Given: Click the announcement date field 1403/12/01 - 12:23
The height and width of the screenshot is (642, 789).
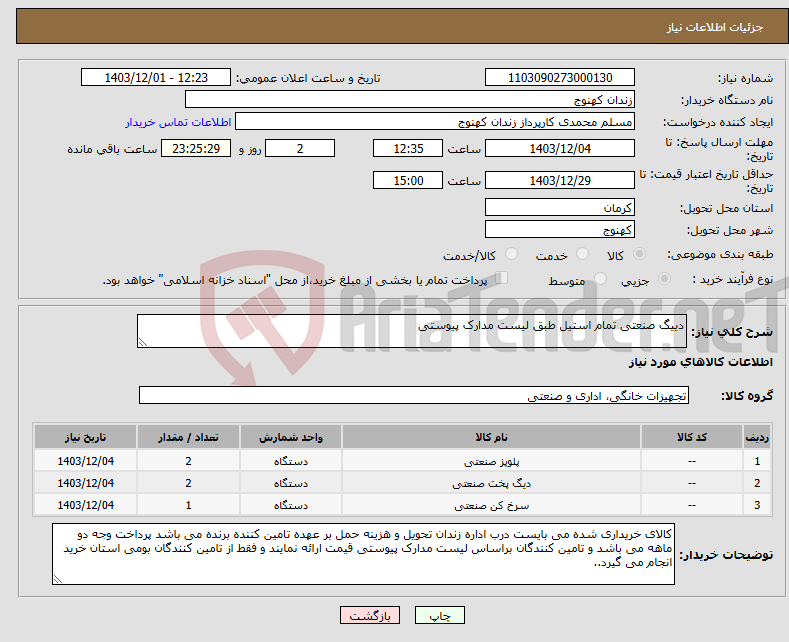Looking at the screenshot, I should [x=155, y=77].
